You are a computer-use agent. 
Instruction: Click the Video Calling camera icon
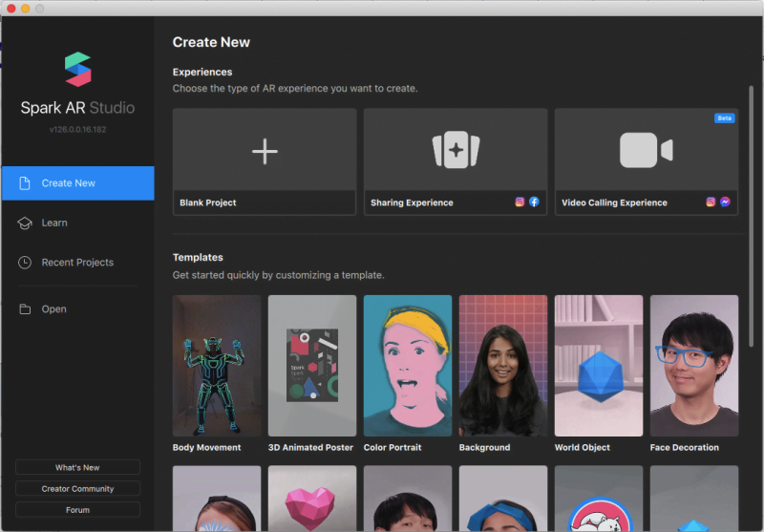pos(646,151)
